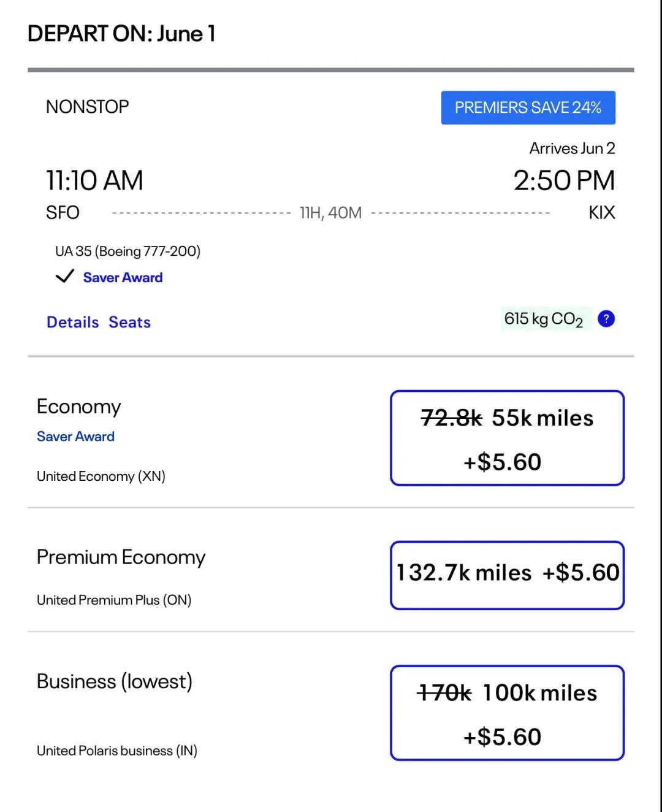Image resolution: width=662 pixels, height=812 pixels.
Task: Click the 11H, 40M flight duration
Action: pyautogui.click(x=330, y=213)
